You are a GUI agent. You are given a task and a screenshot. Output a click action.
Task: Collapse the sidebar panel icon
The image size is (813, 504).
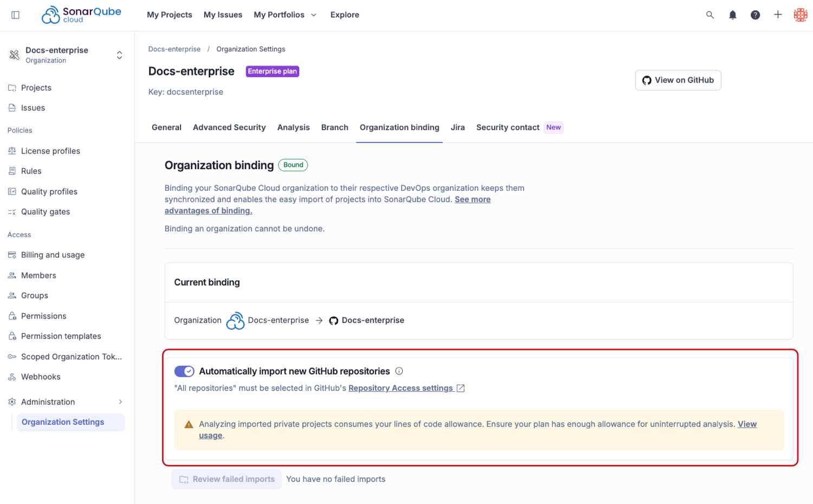(15, 15)
